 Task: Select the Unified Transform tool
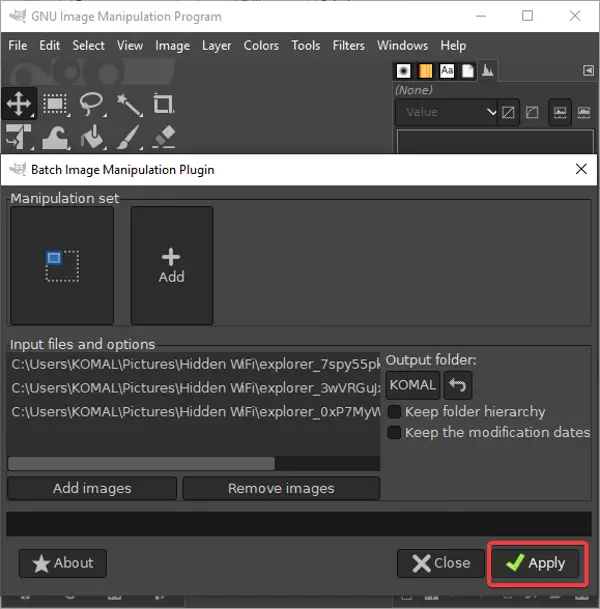(x=19, y=137)
